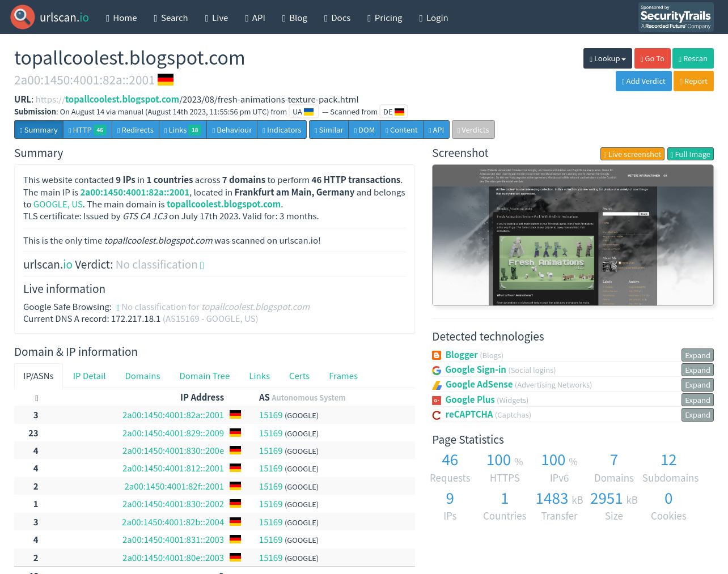Click the orange Report button
Image resolution: width=728 pixels, height=574 pixels.
[693, 81]
